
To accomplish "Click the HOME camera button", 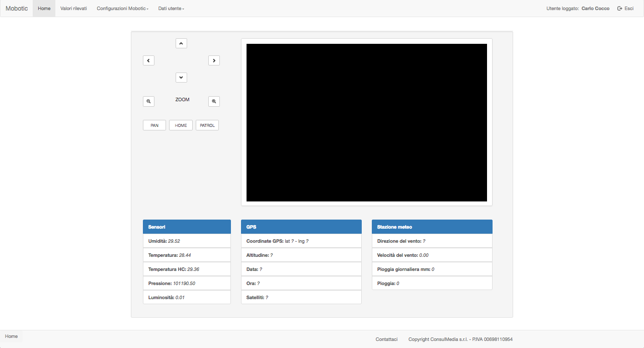I will pos(181,125).
